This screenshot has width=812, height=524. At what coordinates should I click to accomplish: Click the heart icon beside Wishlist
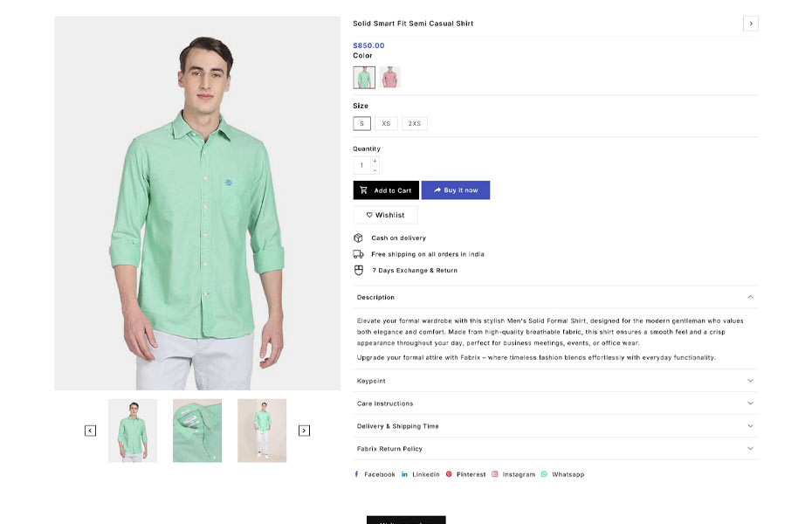point(368,214)
